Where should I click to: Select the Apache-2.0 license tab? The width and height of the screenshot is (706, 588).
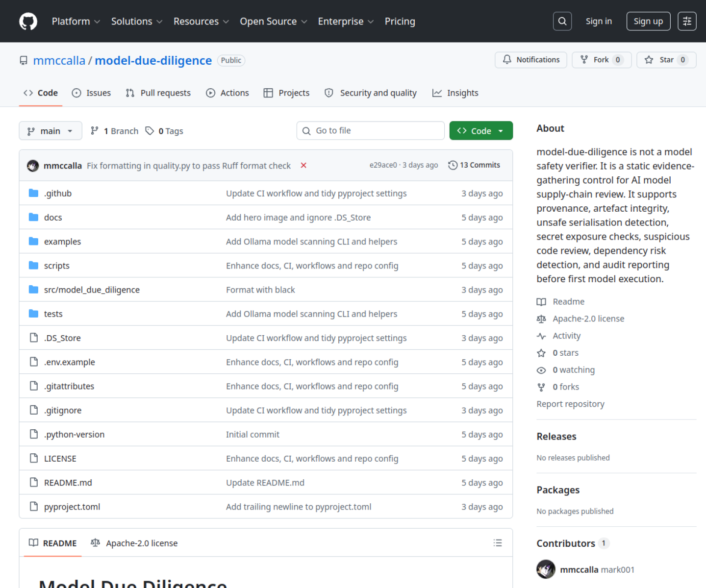(134, 543)
